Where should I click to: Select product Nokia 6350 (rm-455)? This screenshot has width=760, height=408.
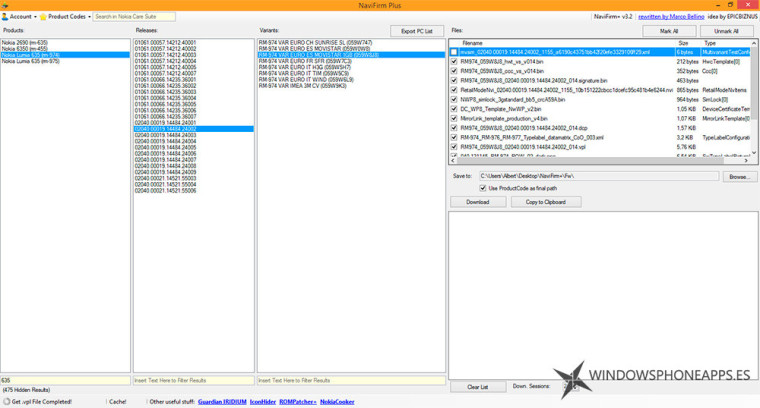coord(65,49)
